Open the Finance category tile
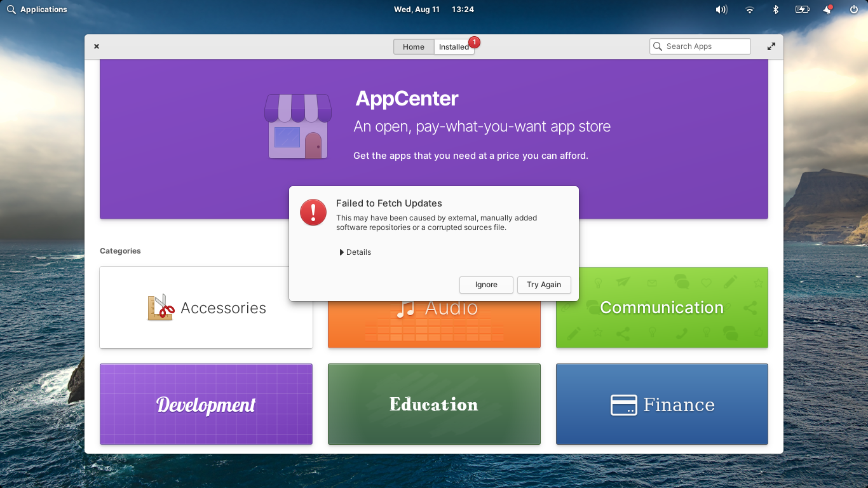The height and width of the screenshot is (488, 868). 662,404
